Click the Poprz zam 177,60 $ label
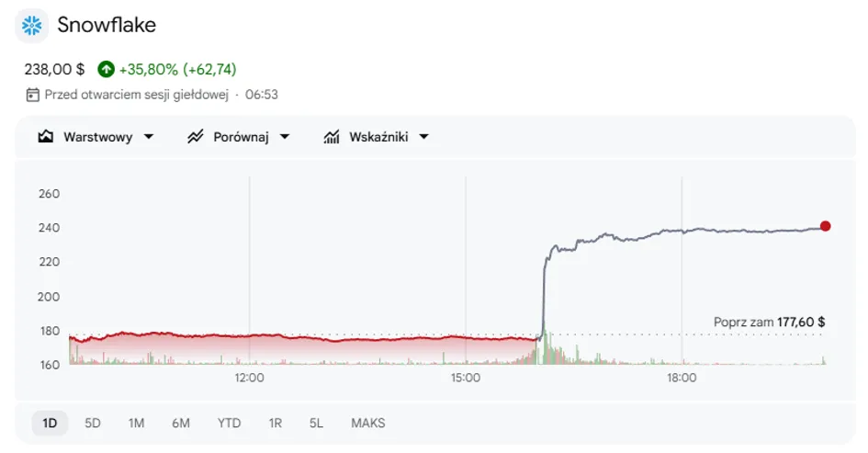This screenshot has width=868, height=453. pyautogui.click(x=769, y=322)
